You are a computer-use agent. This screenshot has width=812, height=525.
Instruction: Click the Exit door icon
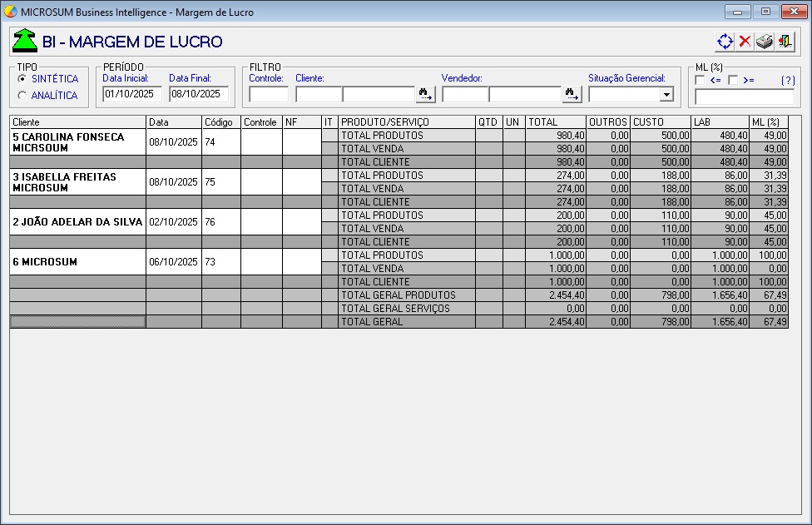click(785, 40)
